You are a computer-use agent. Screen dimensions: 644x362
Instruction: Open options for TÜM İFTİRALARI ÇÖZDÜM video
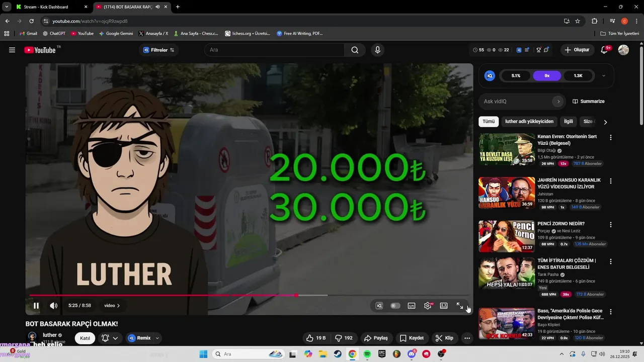(611, 261)
